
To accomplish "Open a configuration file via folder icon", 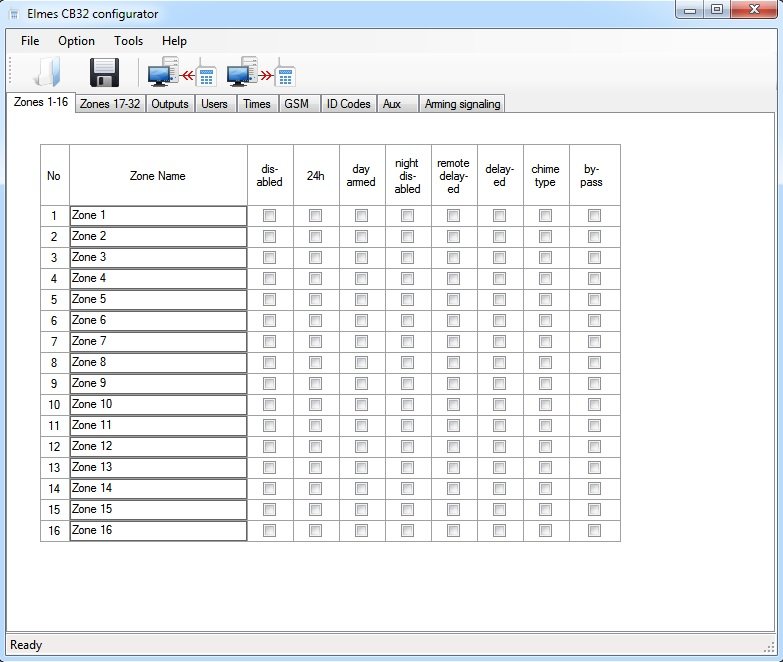I will pos(46,73).
